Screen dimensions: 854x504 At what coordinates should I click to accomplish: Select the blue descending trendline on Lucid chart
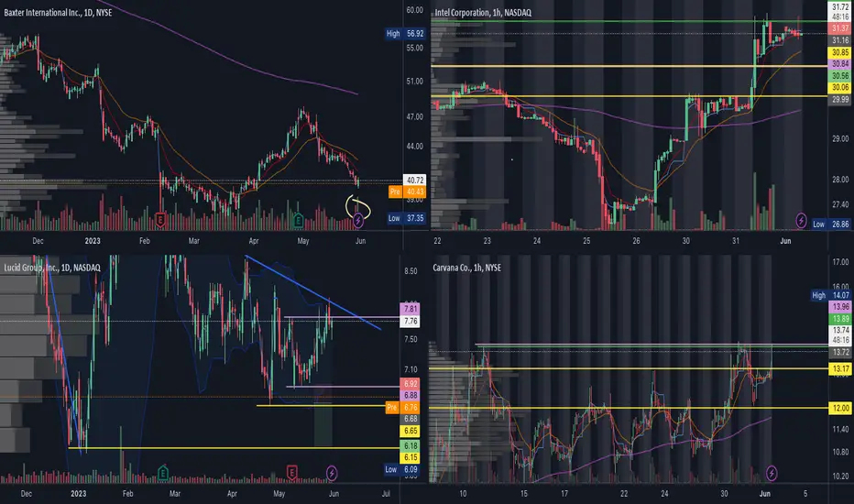click(312, 292)
